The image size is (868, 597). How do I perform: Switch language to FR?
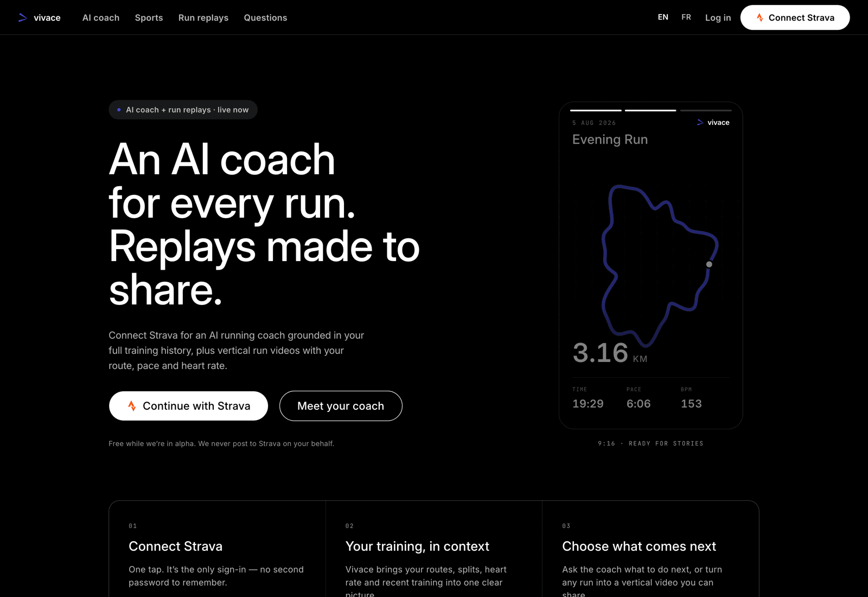pyautogui.click(x=686, y=17)
